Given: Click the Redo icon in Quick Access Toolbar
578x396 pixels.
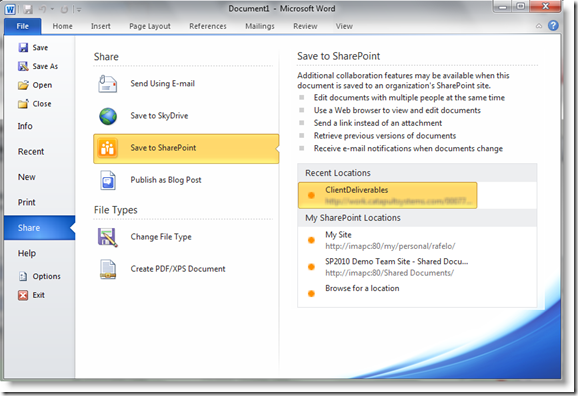Looking at the screenshot, I should point(64,9).
